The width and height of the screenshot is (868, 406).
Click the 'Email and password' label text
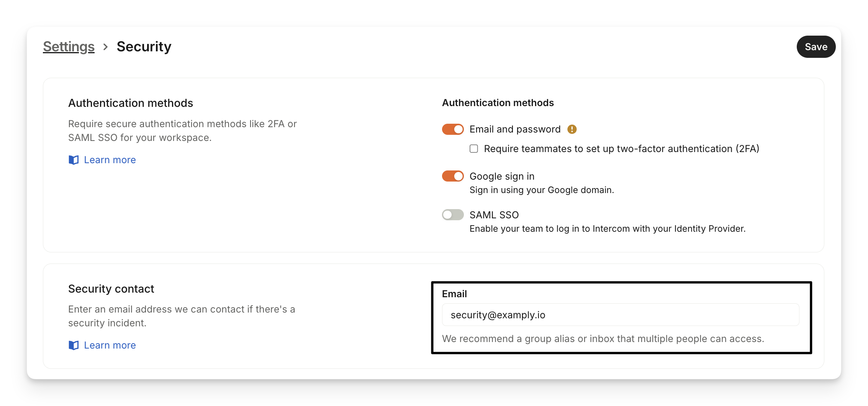[x=515, y=129]
